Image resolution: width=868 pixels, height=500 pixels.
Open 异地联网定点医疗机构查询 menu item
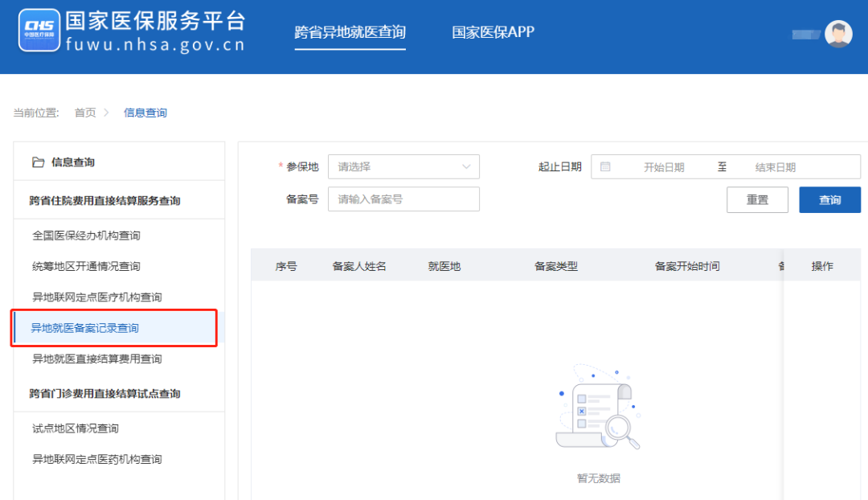tap(96, 297)
